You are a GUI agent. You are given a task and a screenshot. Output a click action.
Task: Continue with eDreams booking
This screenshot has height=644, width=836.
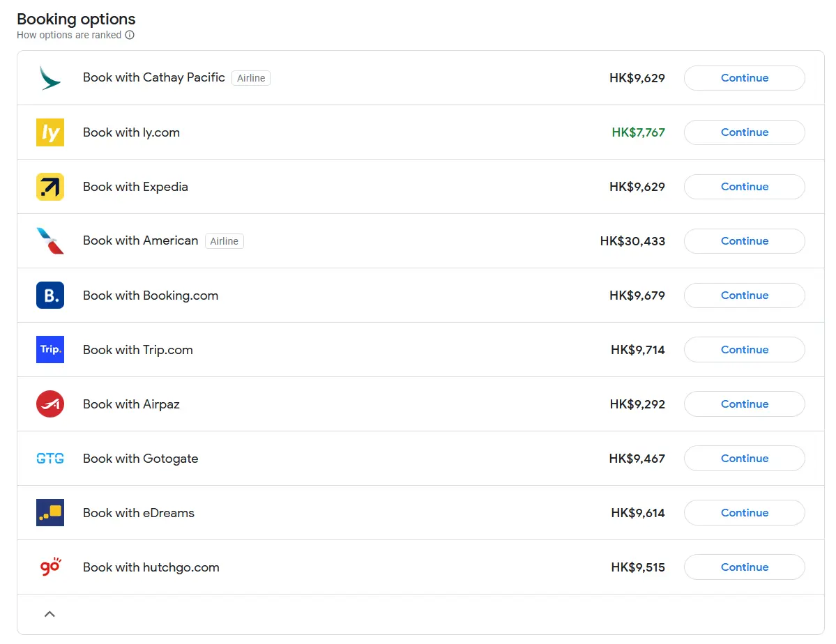(x=744, y=513)
